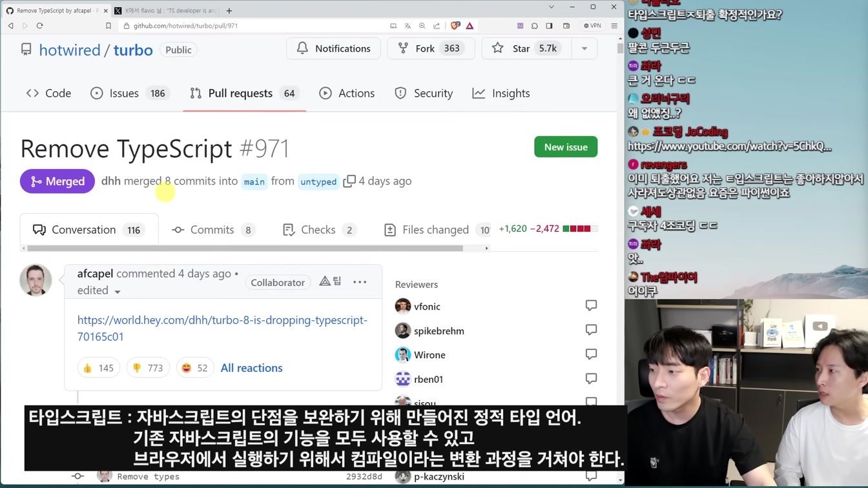868x488 pixels.
Task: Click the share icon in the address bar
Action: pos(437,26)
